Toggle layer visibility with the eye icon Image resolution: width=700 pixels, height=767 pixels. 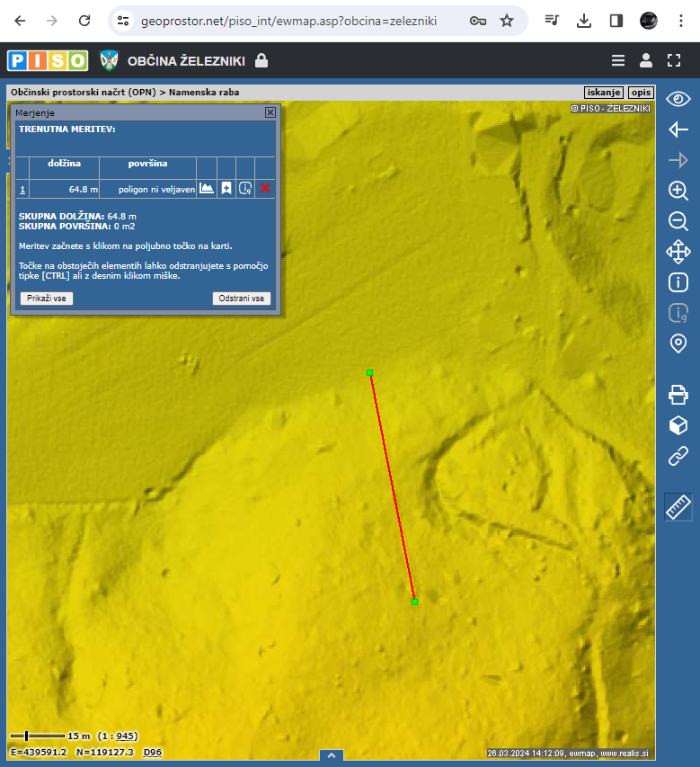pos(678,98)
